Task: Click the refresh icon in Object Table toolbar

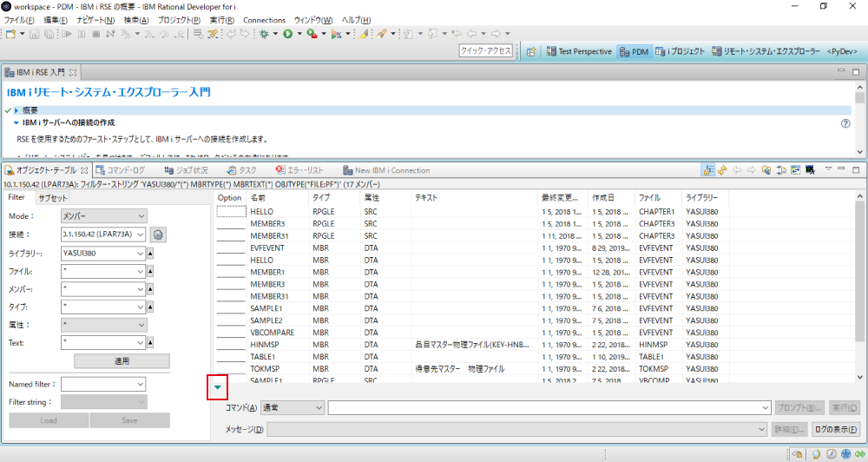Action: tap(722, 170)
